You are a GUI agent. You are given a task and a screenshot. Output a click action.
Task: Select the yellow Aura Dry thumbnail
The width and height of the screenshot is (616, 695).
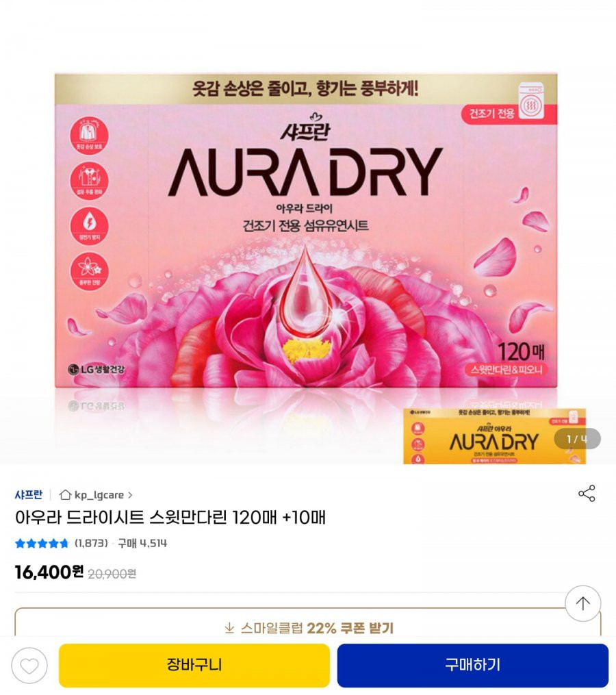(x=495, y=436)
